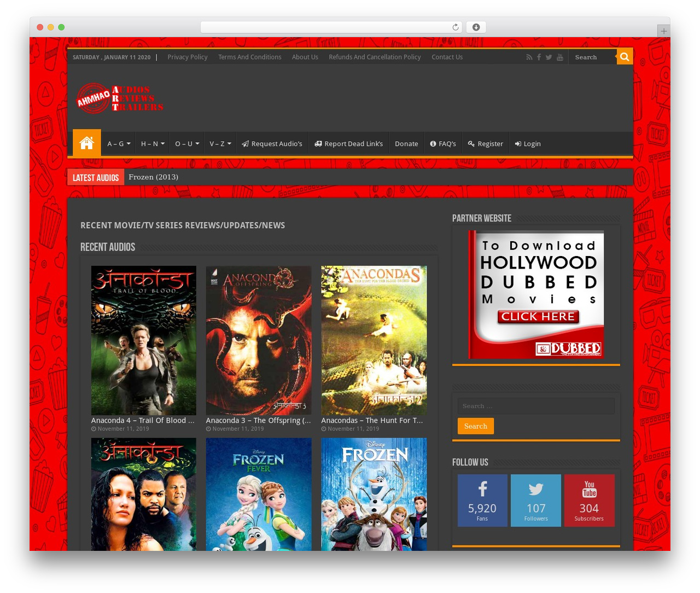Open the first Anaconda poster with Ice Cube

[143, 494]
